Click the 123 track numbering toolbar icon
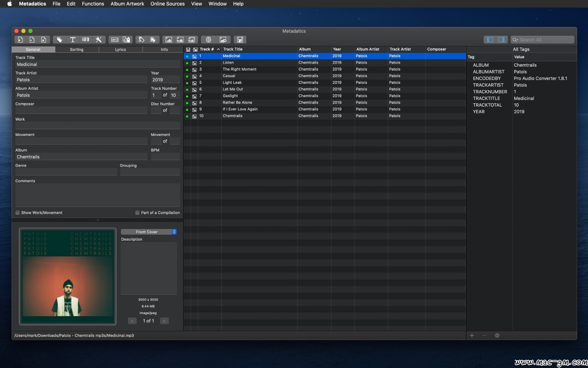Viewport: 588px width, 368px height. (86, 40)
